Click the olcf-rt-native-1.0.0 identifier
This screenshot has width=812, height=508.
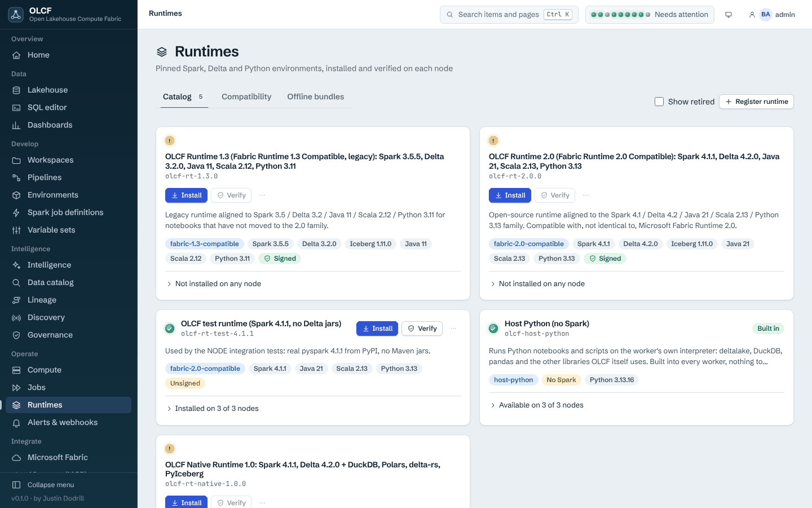click(x=205, y=484)
